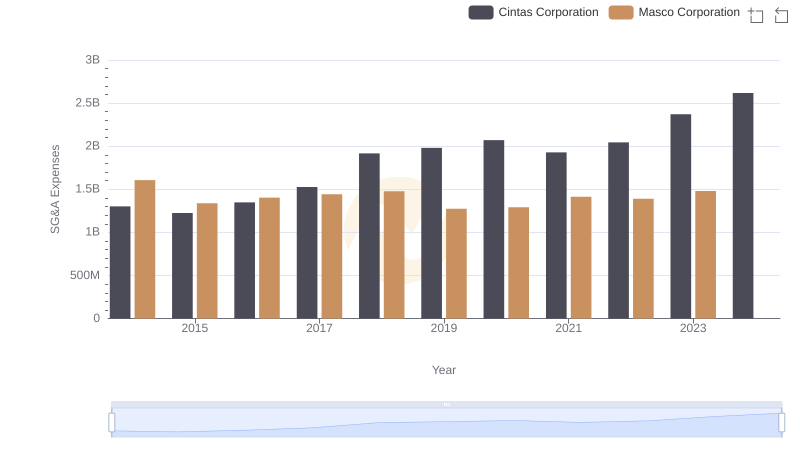Click the zoom reset icon

(x=781, y=15)
